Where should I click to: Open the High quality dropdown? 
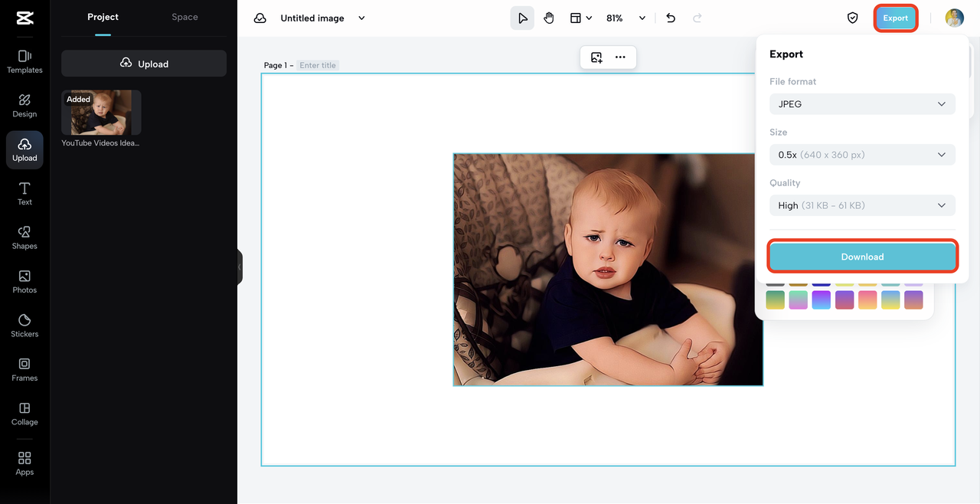pos(862,205)
